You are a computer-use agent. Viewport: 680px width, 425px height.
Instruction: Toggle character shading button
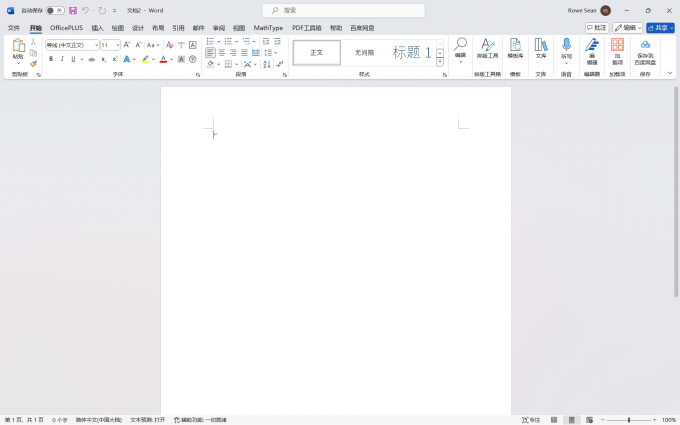pyautogui.click(x=181, y=59)
